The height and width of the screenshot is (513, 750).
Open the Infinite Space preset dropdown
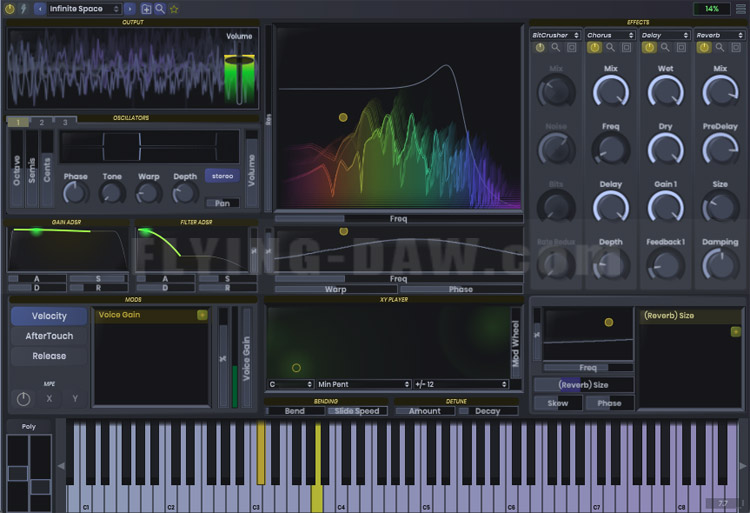[85, 9]
